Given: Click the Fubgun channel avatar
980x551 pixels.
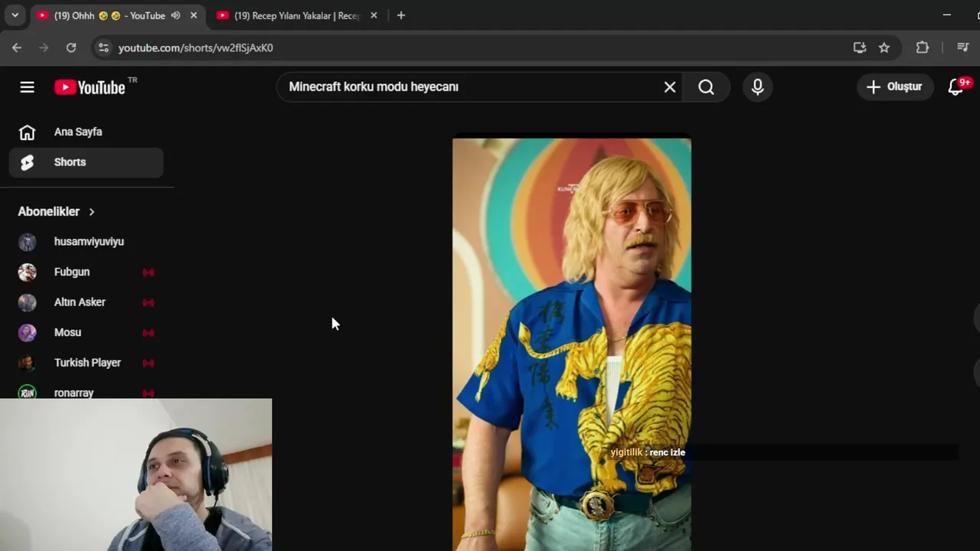Looking at the screenshot, I should click(x=27, y=272).
